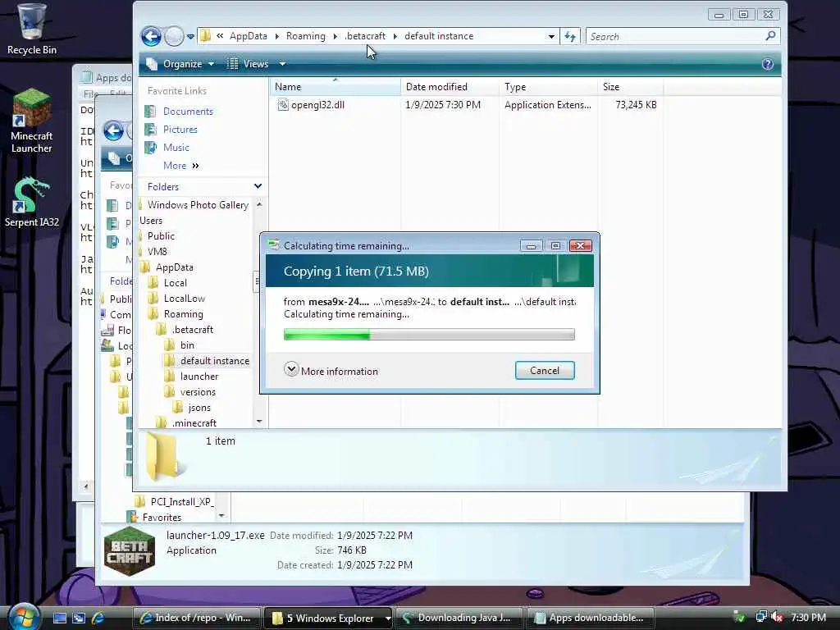This screenshot has width=840, height=630.
Task: Click Switch between windows quick launch icon
Action: pos(79,619)
